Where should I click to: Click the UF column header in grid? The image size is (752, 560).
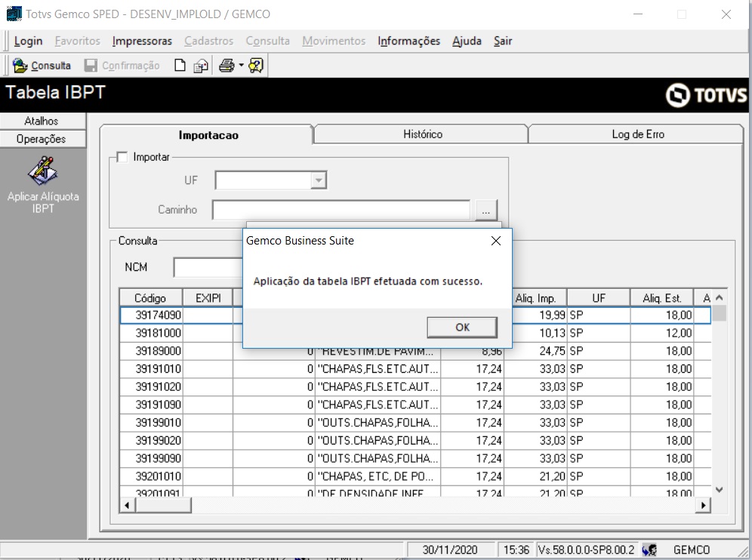click(599, 298)
